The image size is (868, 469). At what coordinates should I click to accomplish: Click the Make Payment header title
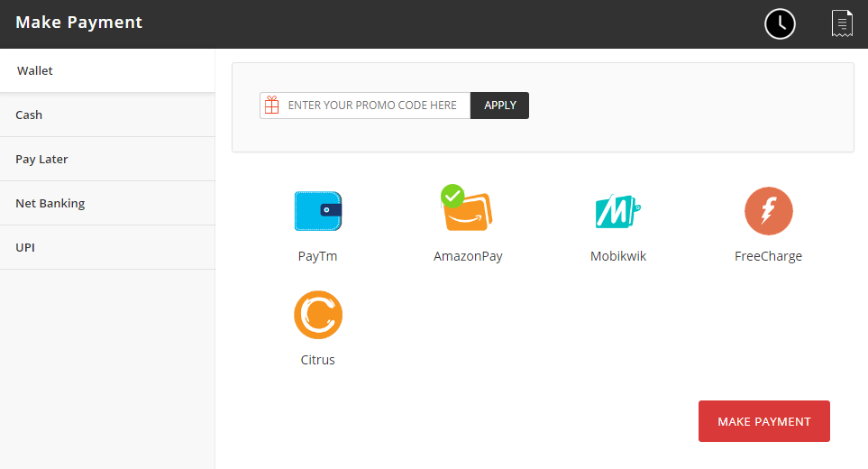tap(78, 23)
